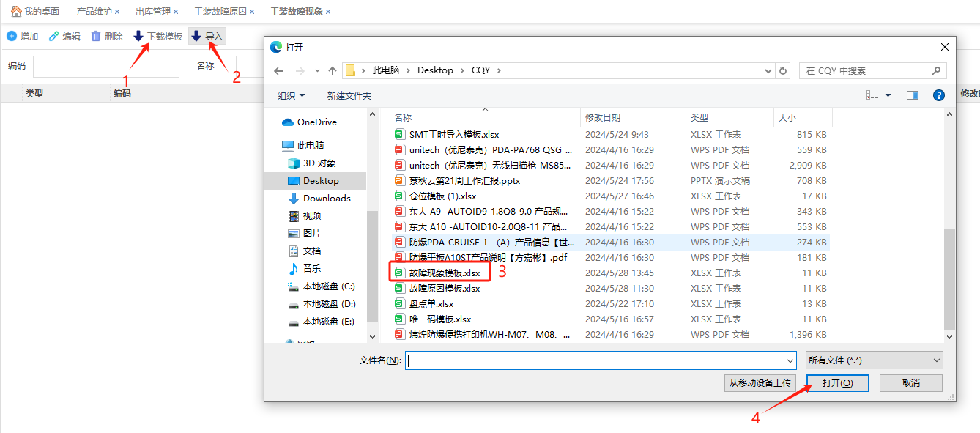Click the 编辑 edit pencil icon

click(53, 36)
